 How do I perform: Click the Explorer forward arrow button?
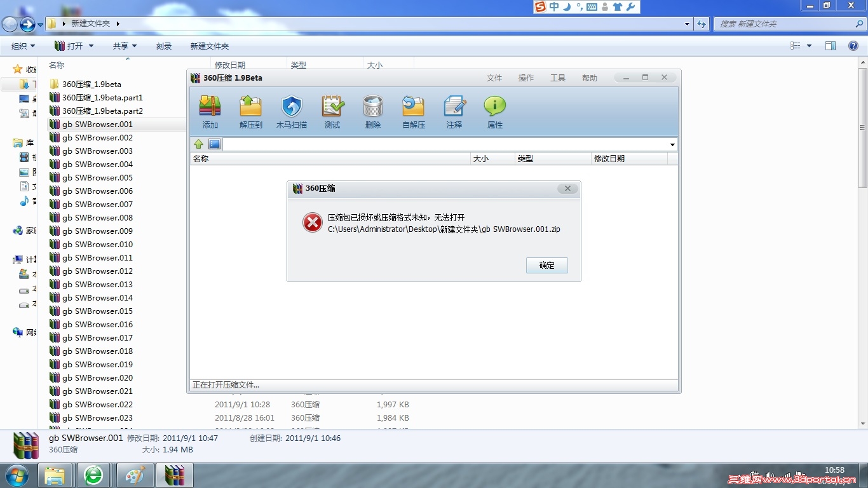coord(27,24)
